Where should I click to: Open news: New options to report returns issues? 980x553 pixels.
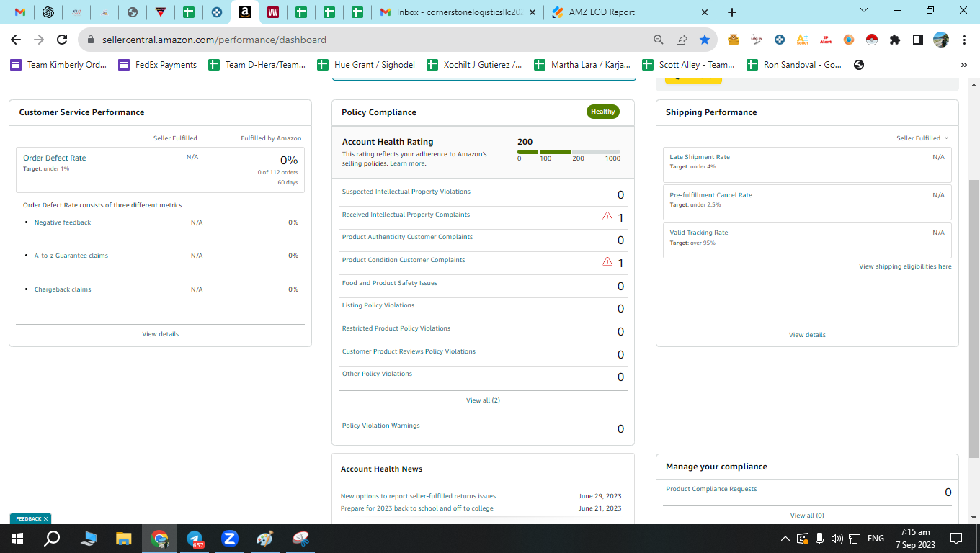tap(418, 496)
